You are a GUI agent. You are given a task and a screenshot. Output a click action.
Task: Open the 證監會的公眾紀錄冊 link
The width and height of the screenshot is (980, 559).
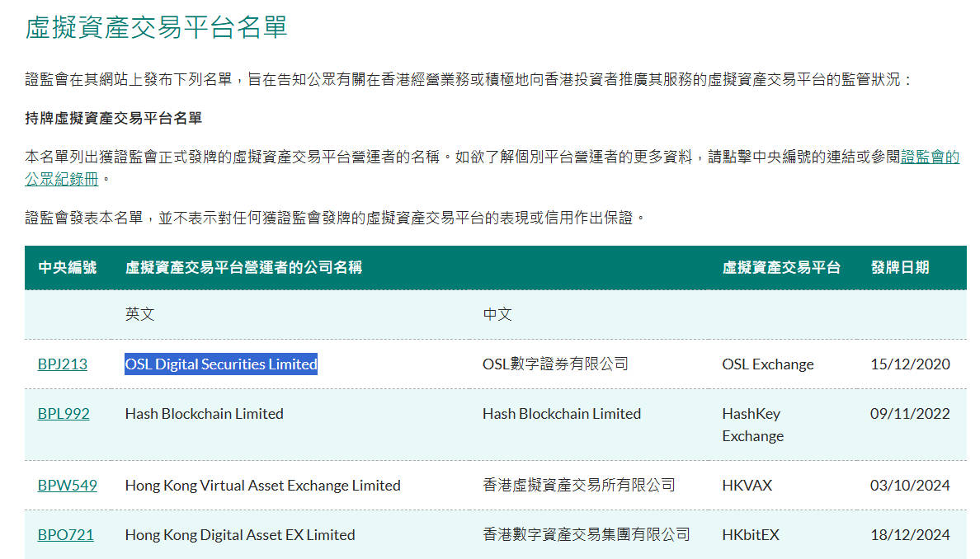[x=930, y=157]
